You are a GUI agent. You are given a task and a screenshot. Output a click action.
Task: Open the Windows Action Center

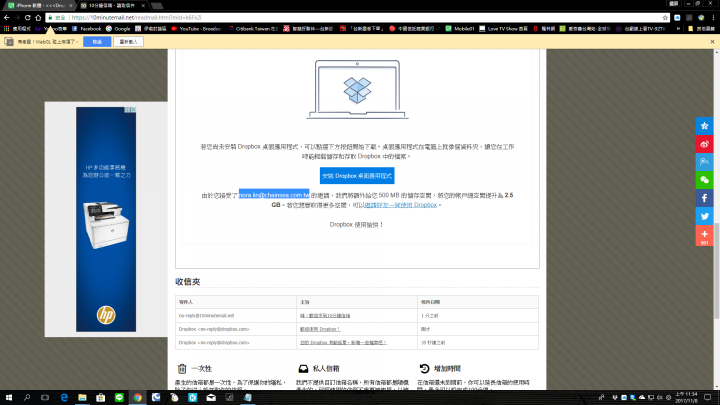coord(708,398)
